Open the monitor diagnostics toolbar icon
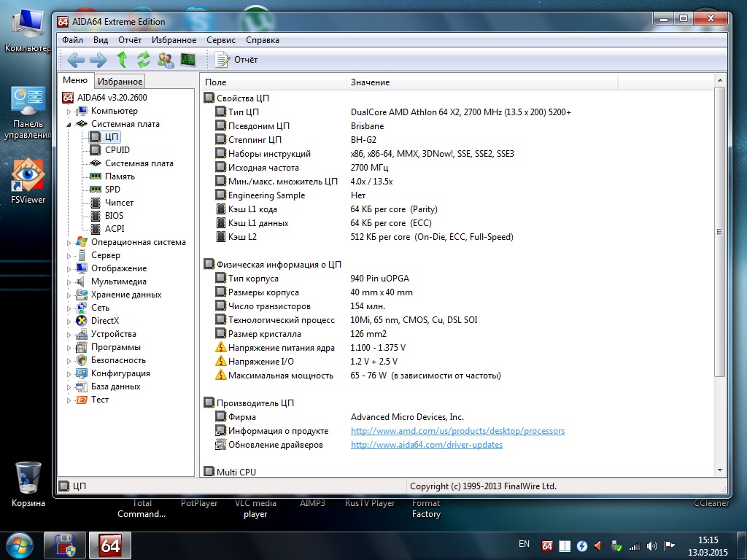Screen dimensions: 747x560 [x=188, y=60]
